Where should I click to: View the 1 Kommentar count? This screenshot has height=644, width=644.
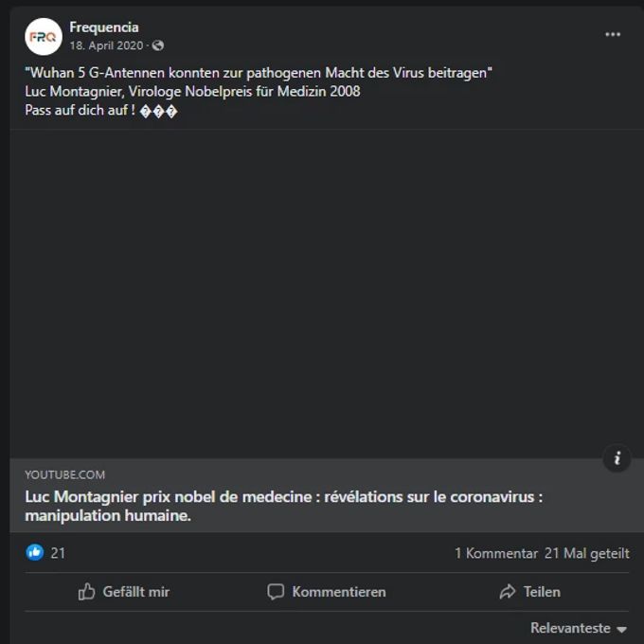(495, 553)
